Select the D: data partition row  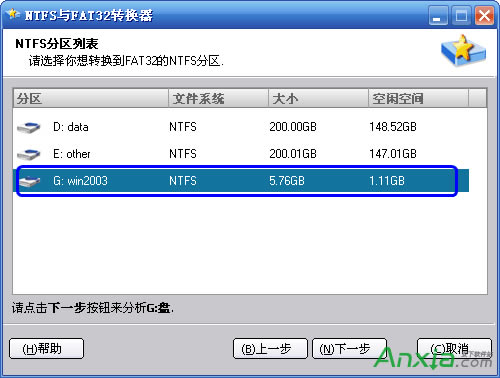[x=241, y=127]
